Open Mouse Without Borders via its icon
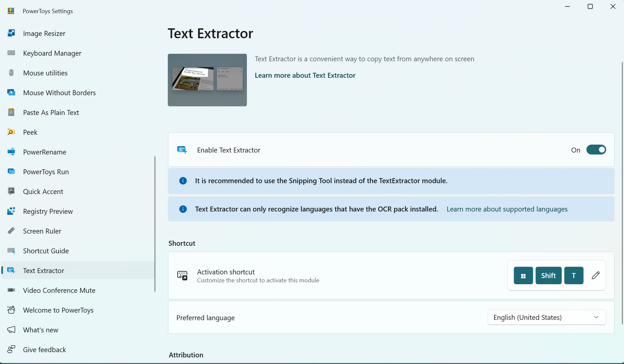 click(x=11, y=93)
